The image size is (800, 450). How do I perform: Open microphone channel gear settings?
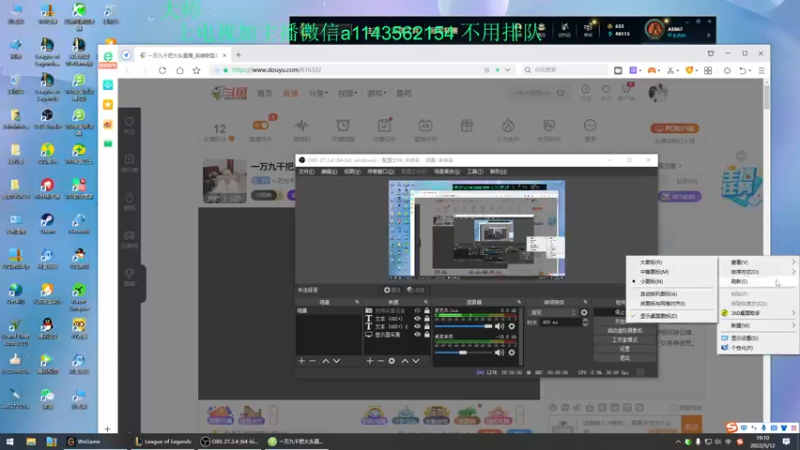[x=512, y=326]
